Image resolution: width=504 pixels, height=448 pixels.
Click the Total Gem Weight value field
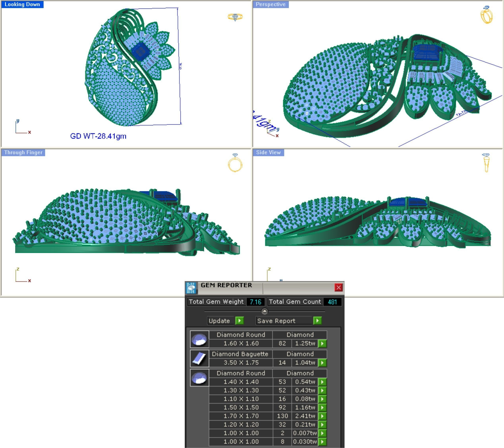point(255,302)
